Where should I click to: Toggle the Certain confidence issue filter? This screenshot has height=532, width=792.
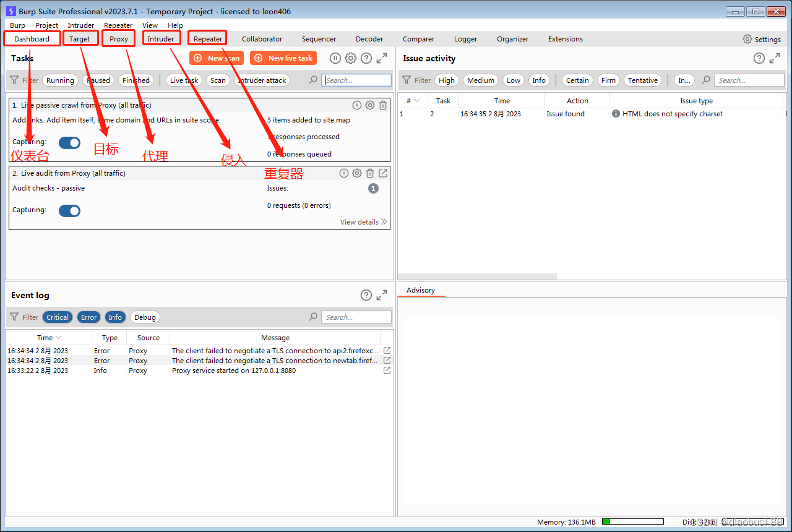pyautogui.click(x=577, y=80)
